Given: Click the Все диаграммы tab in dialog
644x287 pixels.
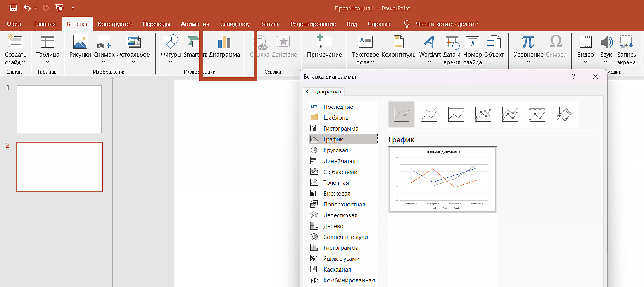Looking at the screenshot, I should 323,92.
